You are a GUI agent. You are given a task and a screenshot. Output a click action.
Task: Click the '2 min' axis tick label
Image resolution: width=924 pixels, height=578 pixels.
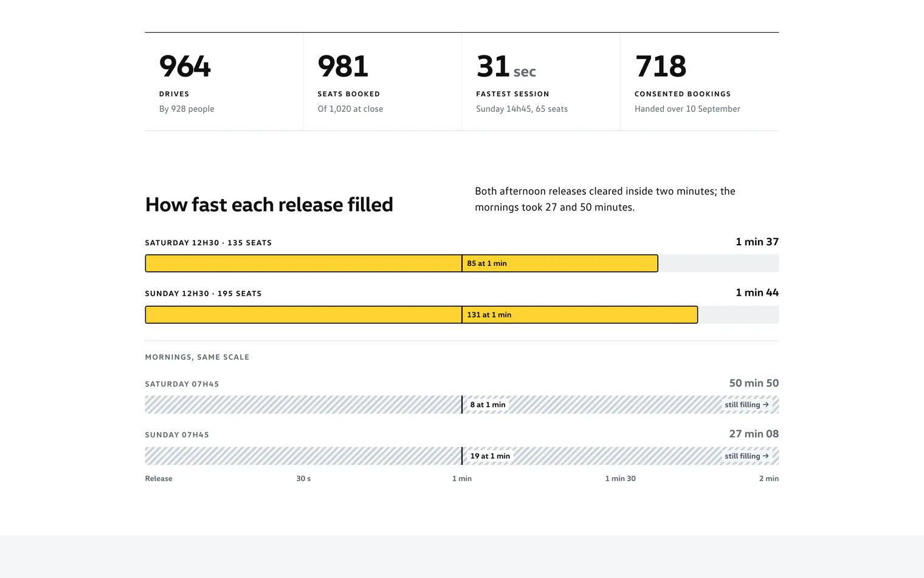(x=769, y=479)
